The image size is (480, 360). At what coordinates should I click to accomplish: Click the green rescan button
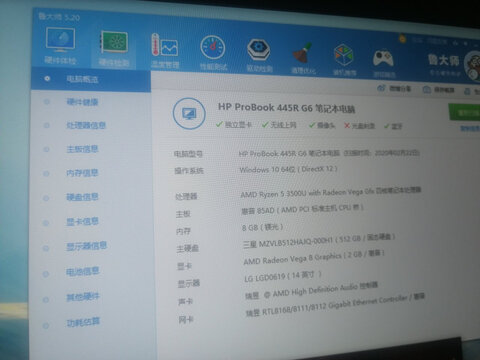click(464, 112)
